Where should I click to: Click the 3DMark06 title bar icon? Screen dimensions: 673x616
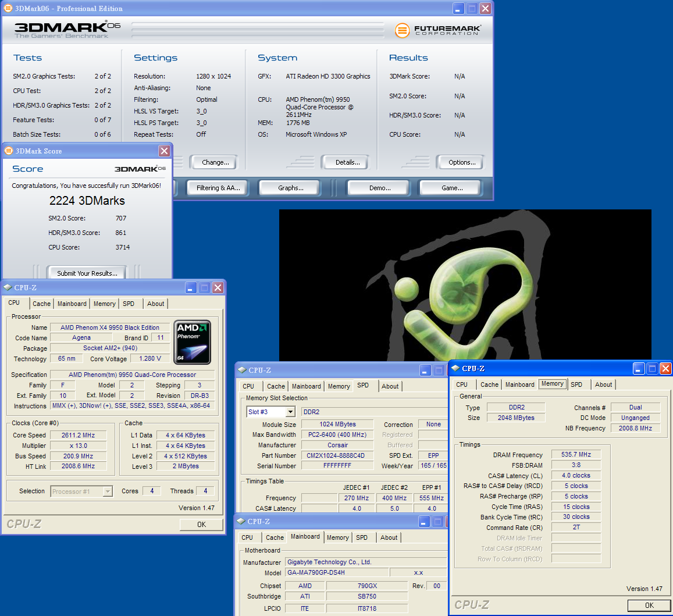(x=8, y=9)
